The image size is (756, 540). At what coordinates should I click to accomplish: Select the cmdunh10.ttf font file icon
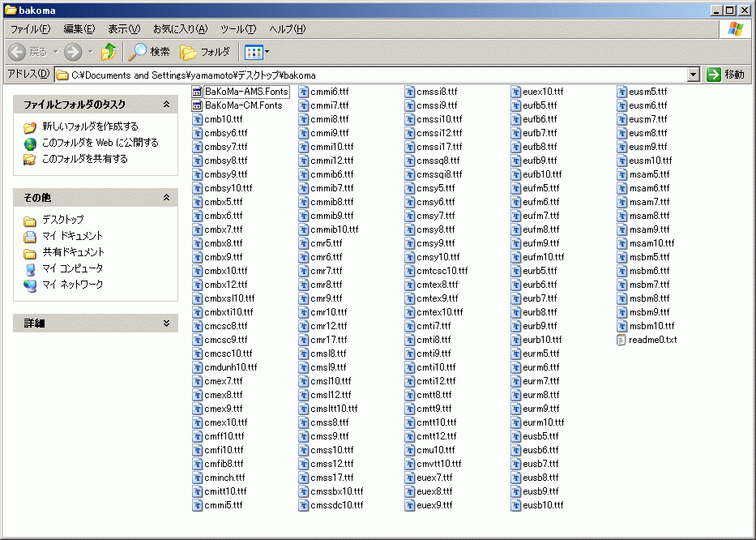[197, 367]
